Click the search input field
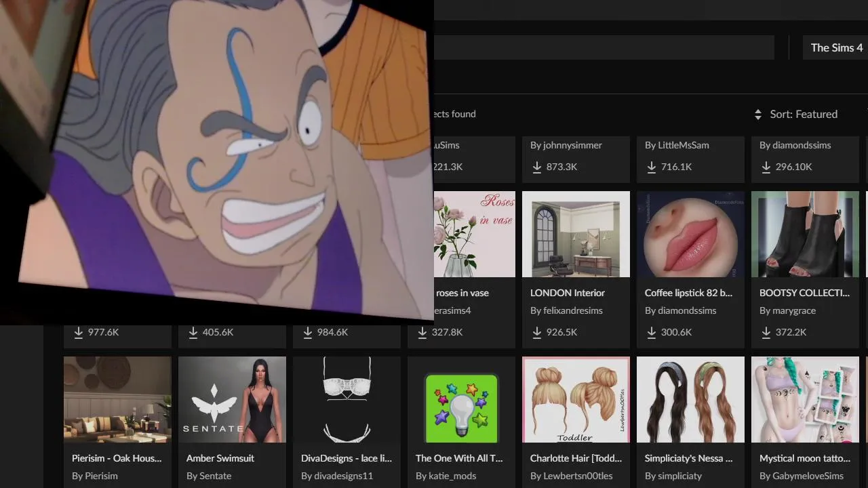This screenshot has height=488, width=868. [604, 47]
